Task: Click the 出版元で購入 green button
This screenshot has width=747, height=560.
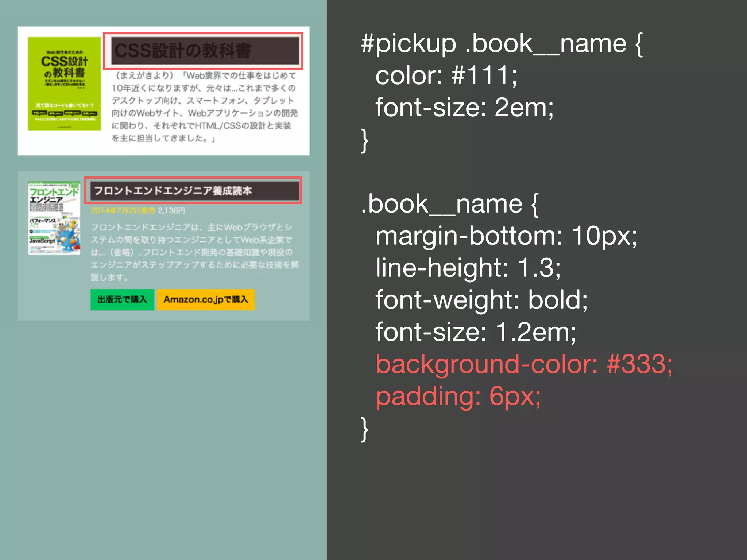Action: click(x=122, y=300)
